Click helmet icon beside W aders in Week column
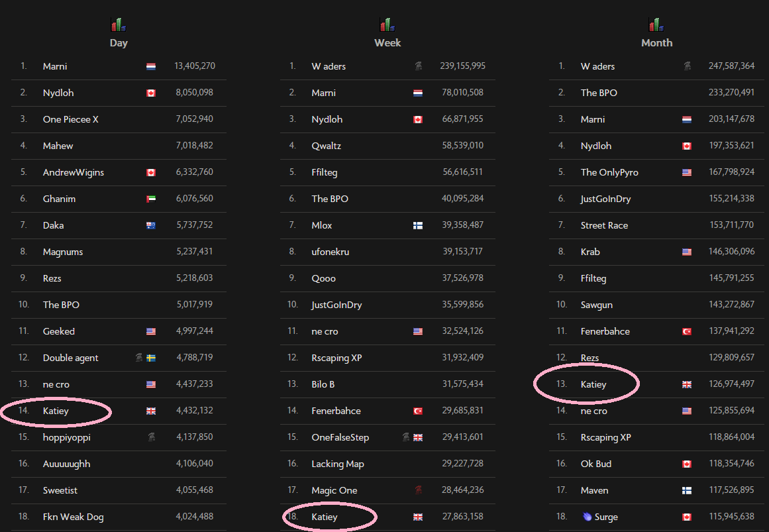 pyautogui.click(x=419, y=66)
